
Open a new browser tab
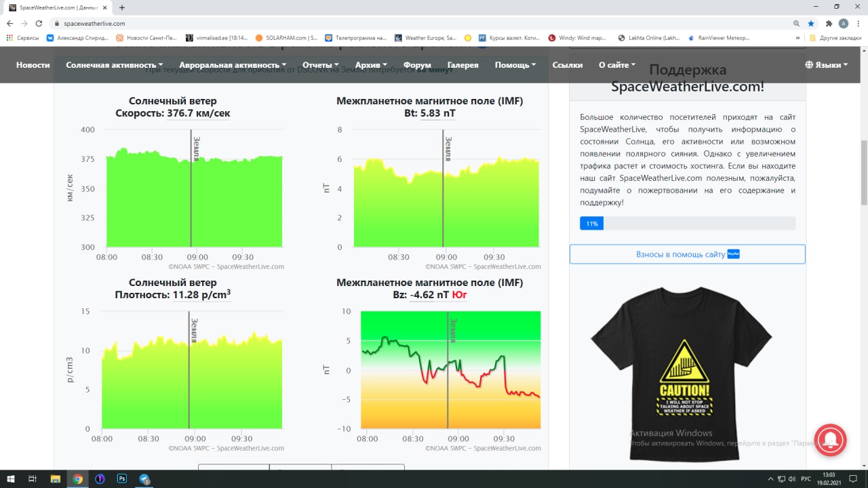coord(122,7)
